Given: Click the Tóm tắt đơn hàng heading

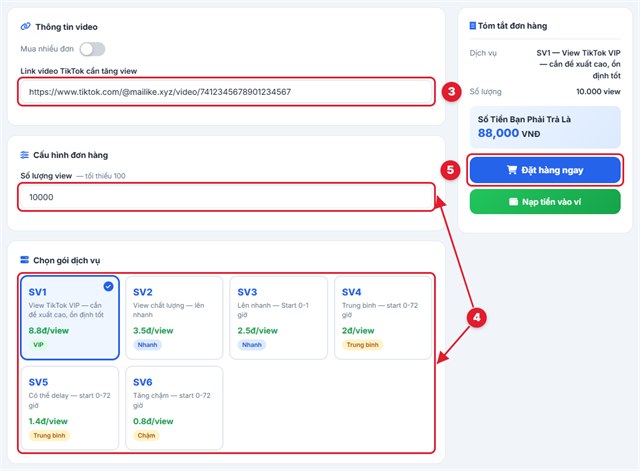Looking at the screenshot, I should click(x=512, y=26).
